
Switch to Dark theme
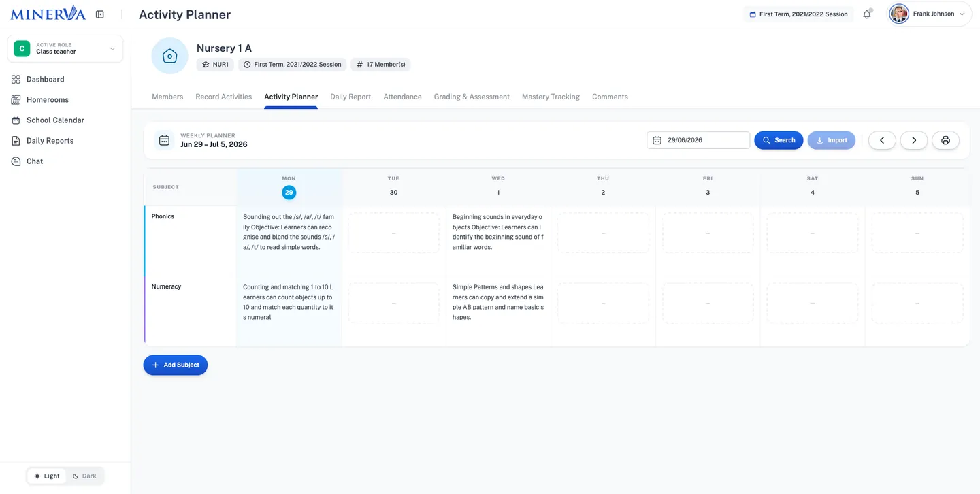[x=84, y=476]
